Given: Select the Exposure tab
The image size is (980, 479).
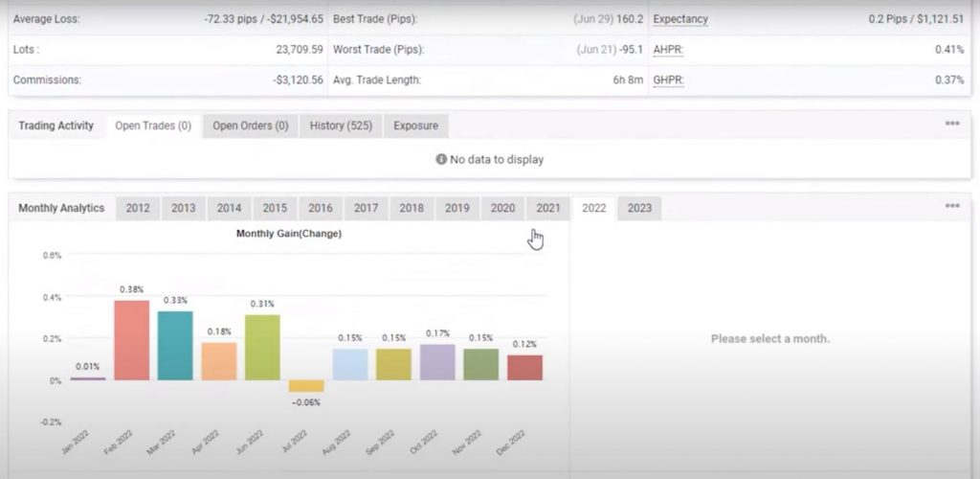Looking at the screenshot, I should 415,125.
